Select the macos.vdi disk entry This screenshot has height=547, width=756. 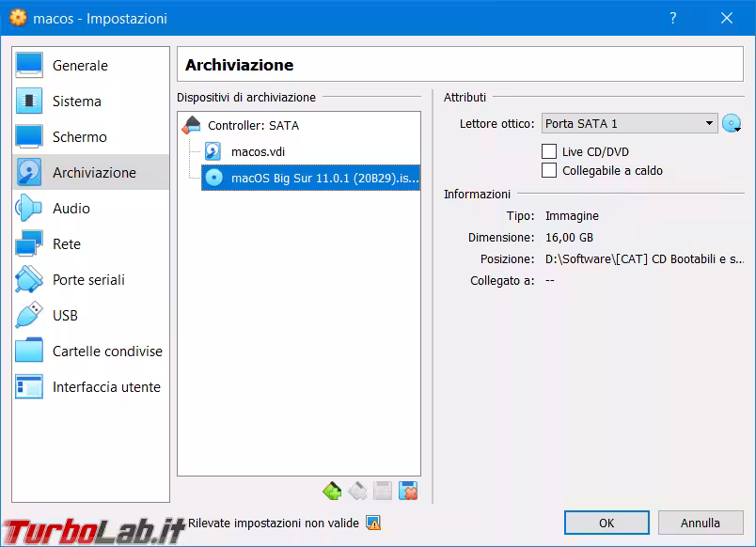[x=257, y=151]
